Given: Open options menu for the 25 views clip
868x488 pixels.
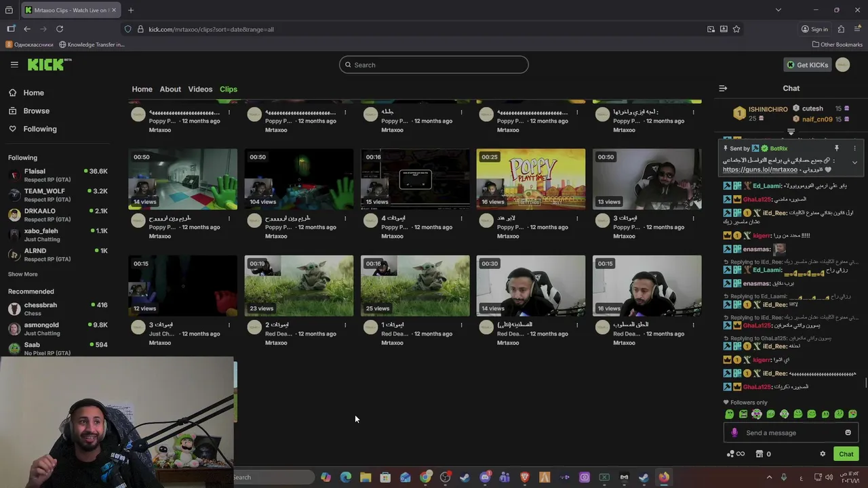Looking at the screenshot, I should (461, 325).
